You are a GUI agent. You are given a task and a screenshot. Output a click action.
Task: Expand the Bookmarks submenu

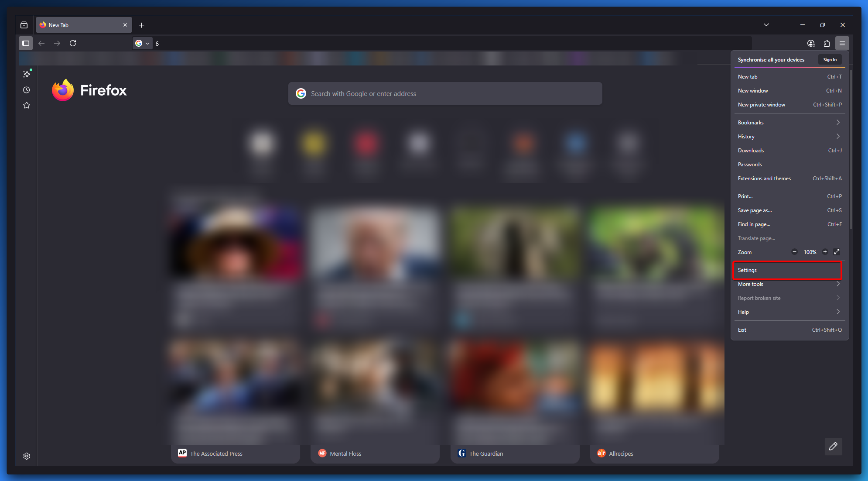click(x=789, y=123)
